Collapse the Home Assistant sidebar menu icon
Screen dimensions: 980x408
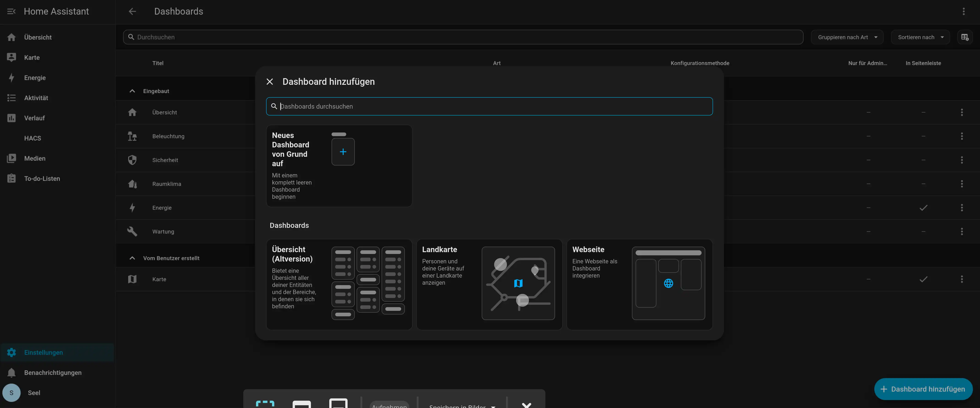pyautogui.click(x=11, y=11)
